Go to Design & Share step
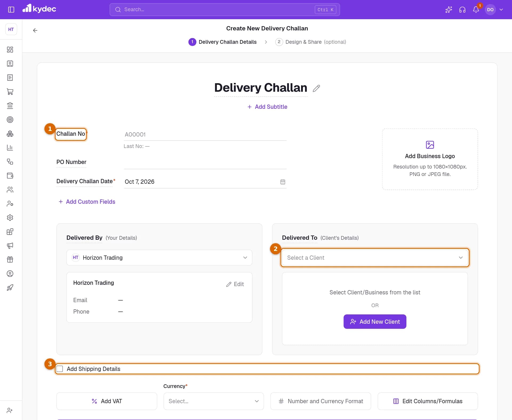512x420 pixels. pyautogui.click(x=311, y=42)
